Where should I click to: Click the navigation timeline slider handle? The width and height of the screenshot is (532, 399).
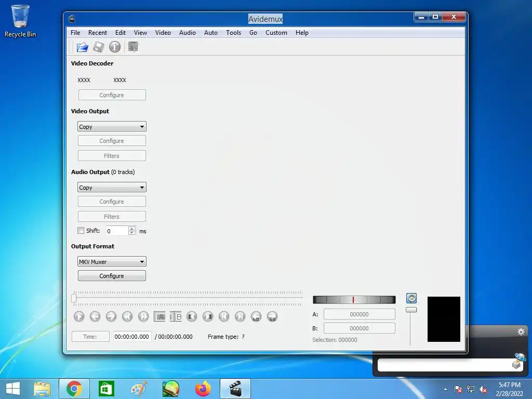[74, 298]
